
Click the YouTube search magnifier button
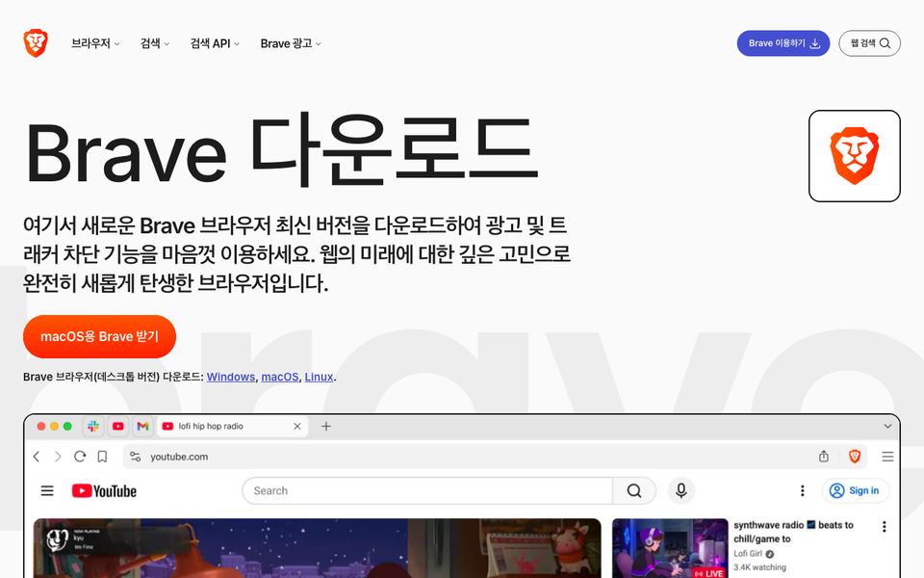[634, 490]
